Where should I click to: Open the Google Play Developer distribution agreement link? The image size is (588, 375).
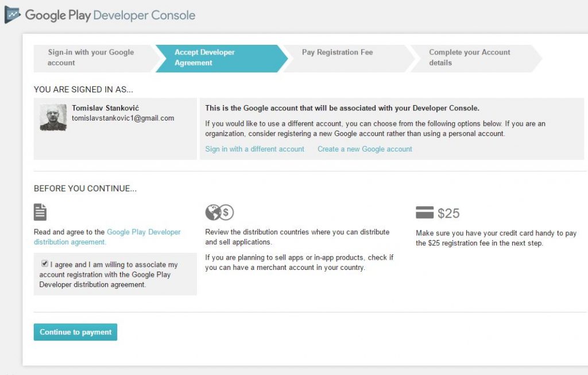tap(107, 237)
